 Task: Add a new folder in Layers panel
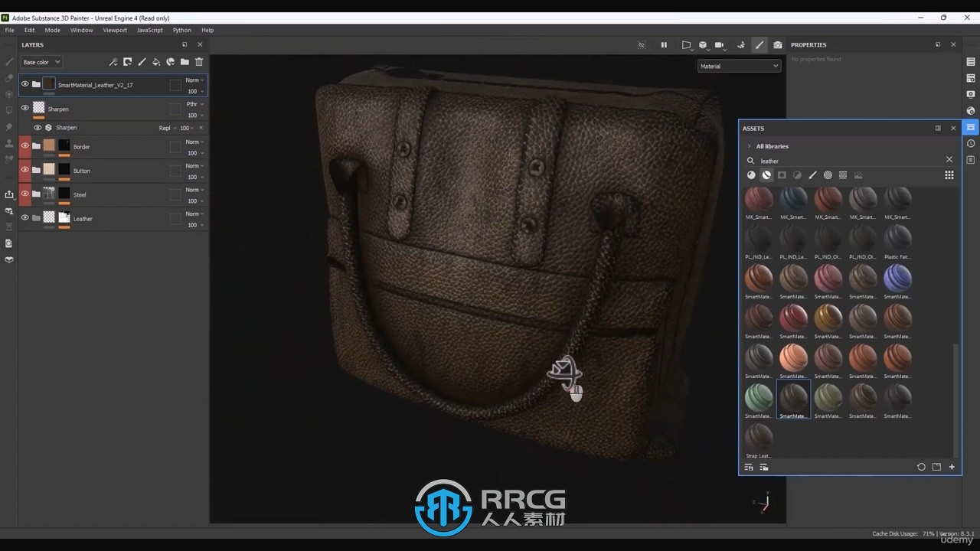tap(185, 62)
